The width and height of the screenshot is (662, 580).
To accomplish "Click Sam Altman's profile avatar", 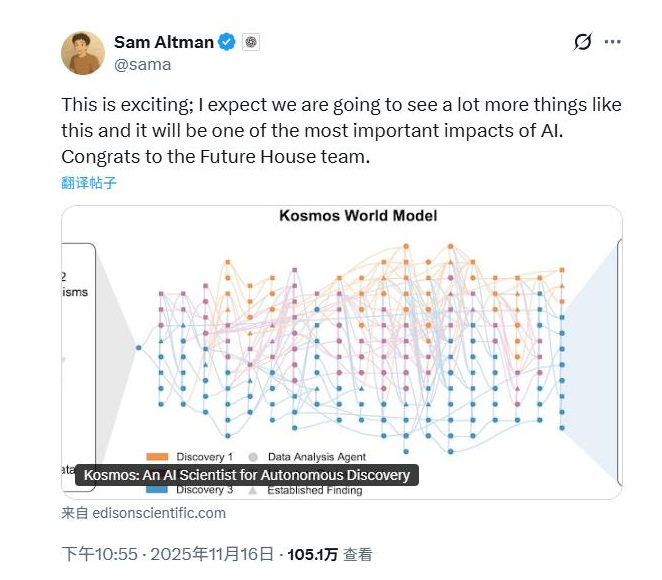I will coord(82,53).
